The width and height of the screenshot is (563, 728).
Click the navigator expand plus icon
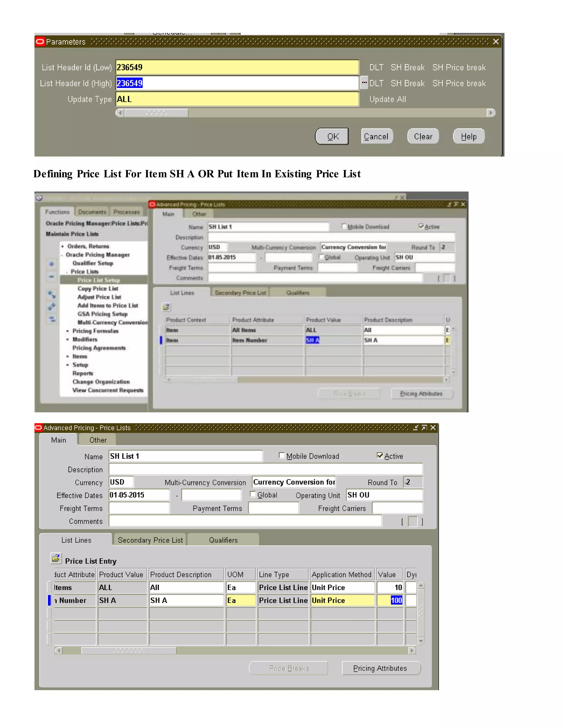click(51, 264)
